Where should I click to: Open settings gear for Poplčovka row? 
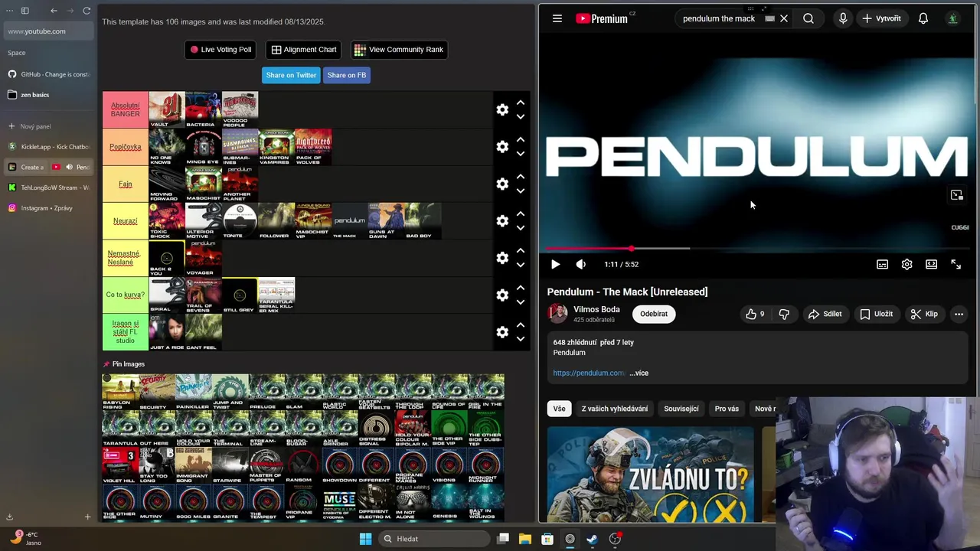(502, 147)
